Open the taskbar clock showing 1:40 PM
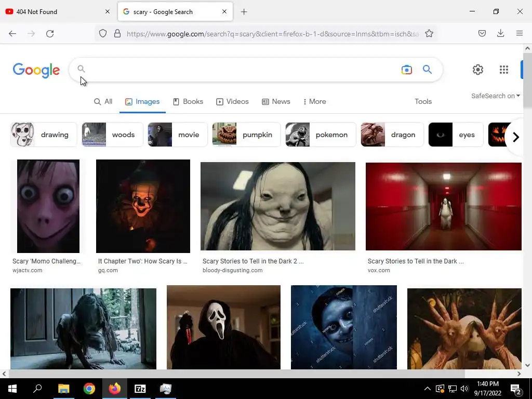The height and width of the screenshot is (399, 532). (487, 389)
